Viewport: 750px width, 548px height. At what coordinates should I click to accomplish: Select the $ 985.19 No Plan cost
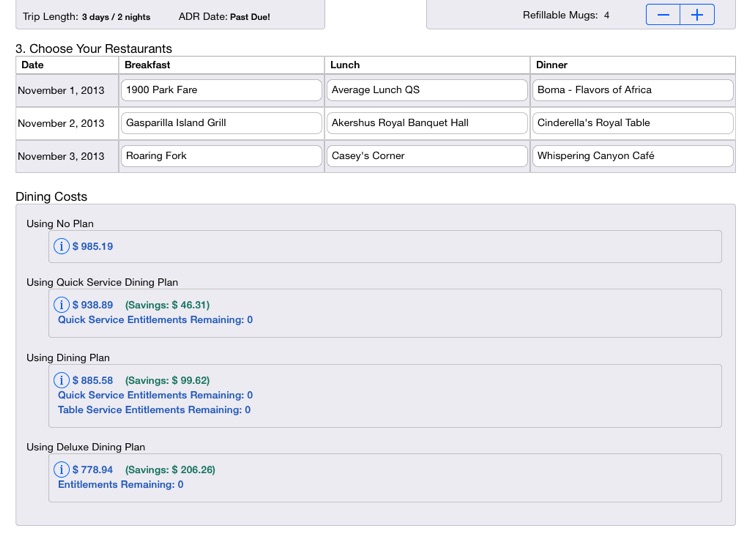click(x=93, y=246)
